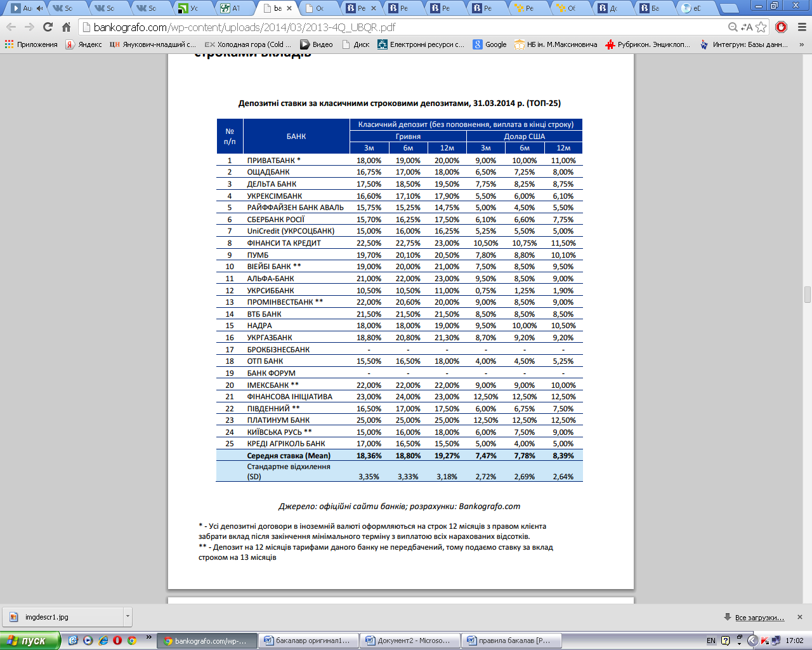Viewport: 812px width, 650px height.
Task: Click the Долар США column header
Action: (525, 136)
